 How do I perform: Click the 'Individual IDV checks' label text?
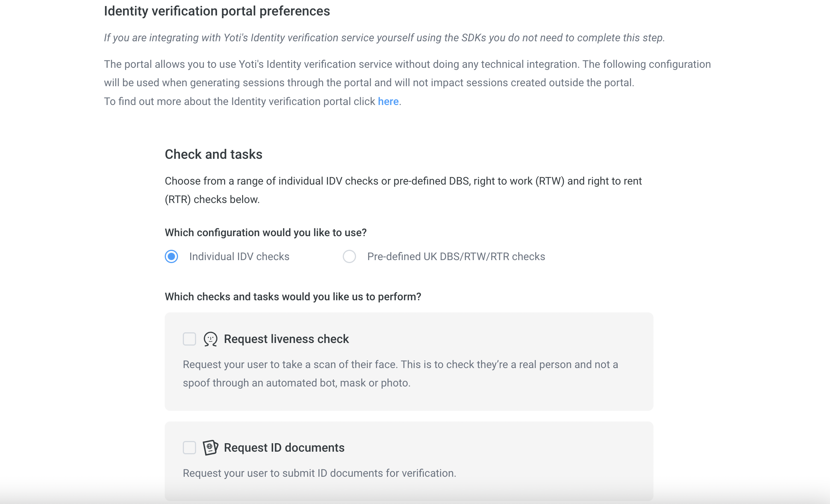click(x=239, y=256)
